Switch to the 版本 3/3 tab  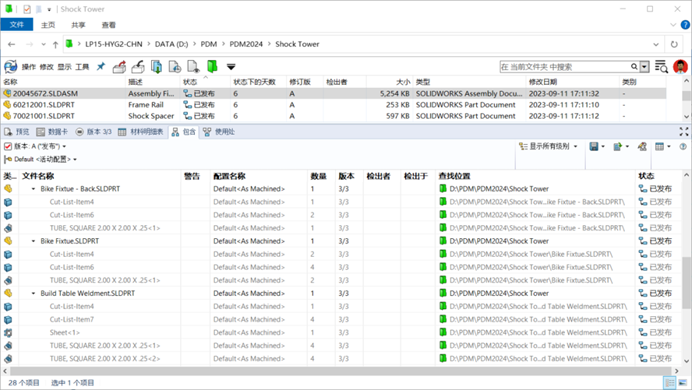[93, 132]
